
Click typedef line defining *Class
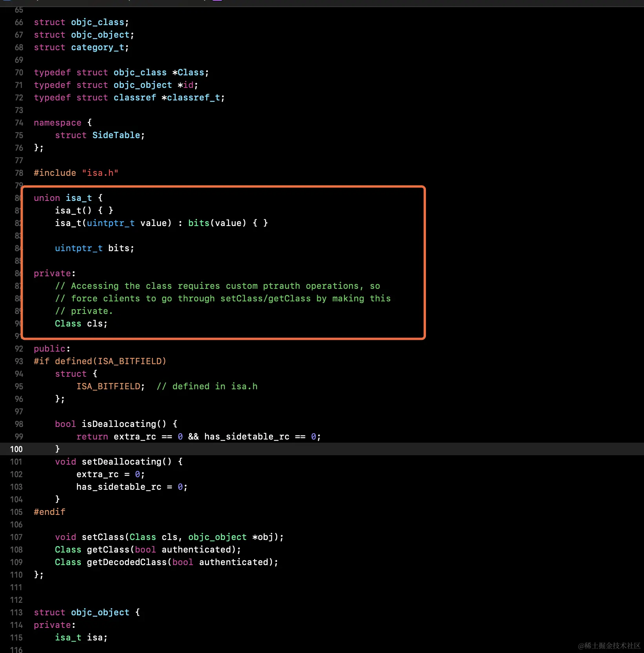click(121, 73)
